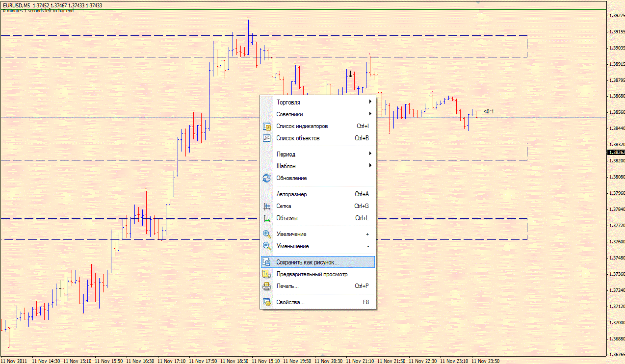Click the Zoom In magnifier icon

pyautogui.click(x=267, y=234)
